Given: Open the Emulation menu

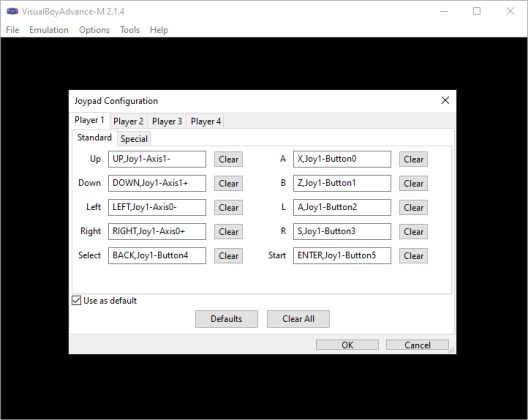Looking at the screenshot, I should tap(49, 30).
